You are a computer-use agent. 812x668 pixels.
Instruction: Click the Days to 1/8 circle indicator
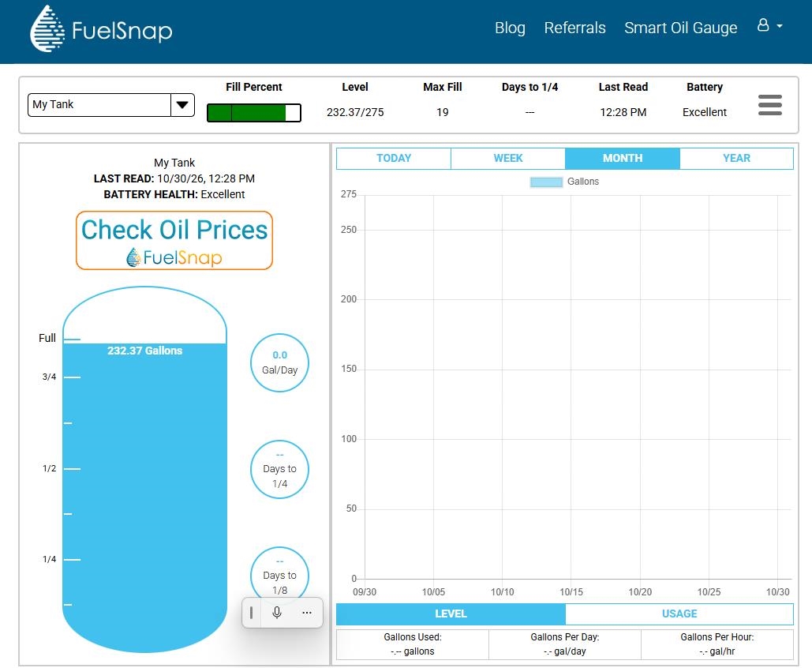(279, 574)
